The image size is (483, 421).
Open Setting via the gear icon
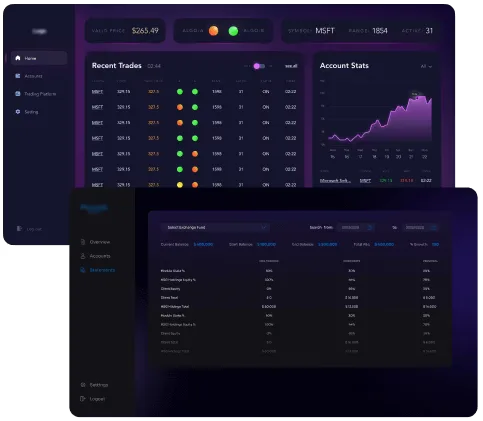click(x=18, y=112)
